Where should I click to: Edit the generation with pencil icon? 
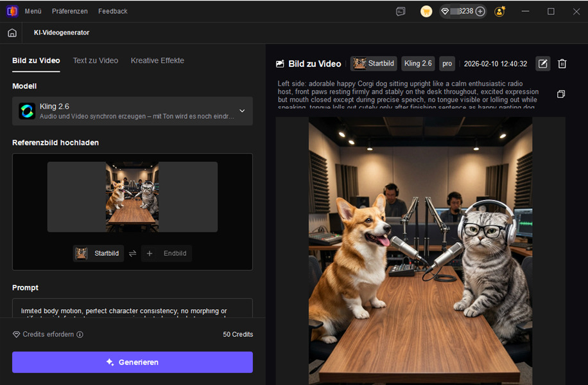(x=542, y=64)
